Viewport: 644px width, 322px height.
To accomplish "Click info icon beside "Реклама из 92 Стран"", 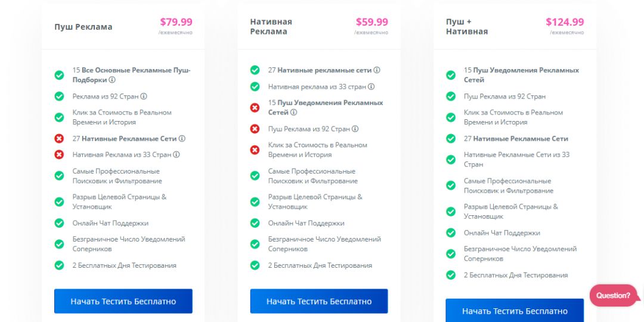I will pos(144,96).
